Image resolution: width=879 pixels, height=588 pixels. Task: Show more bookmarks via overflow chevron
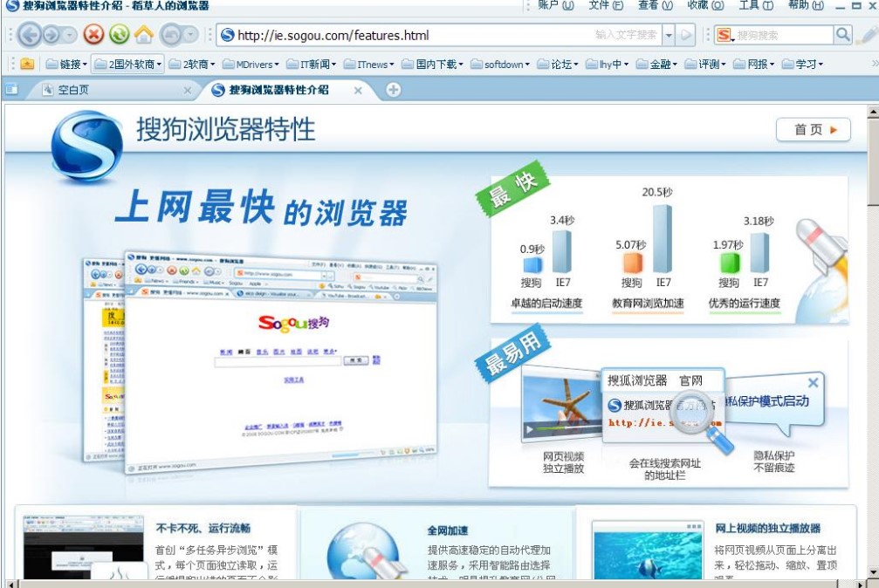(875, 64)
